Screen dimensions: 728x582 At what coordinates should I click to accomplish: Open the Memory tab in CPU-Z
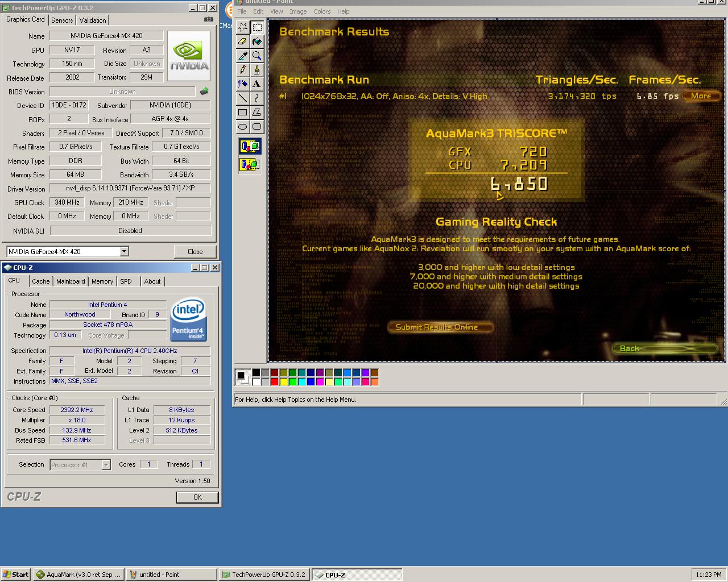tap(102, 281)
